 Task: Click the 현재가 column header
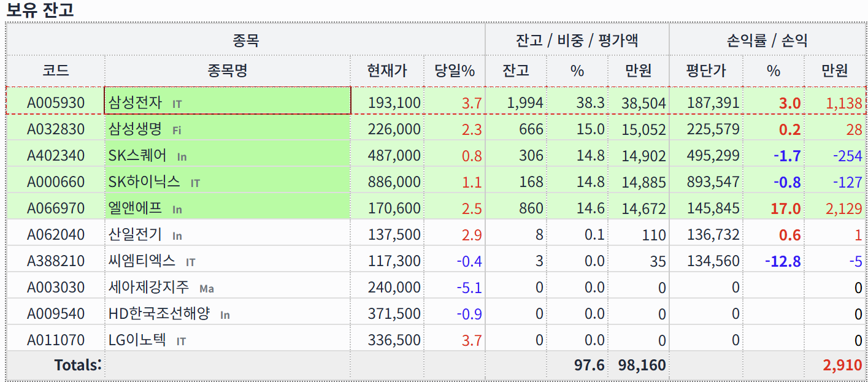coord(386,71)
